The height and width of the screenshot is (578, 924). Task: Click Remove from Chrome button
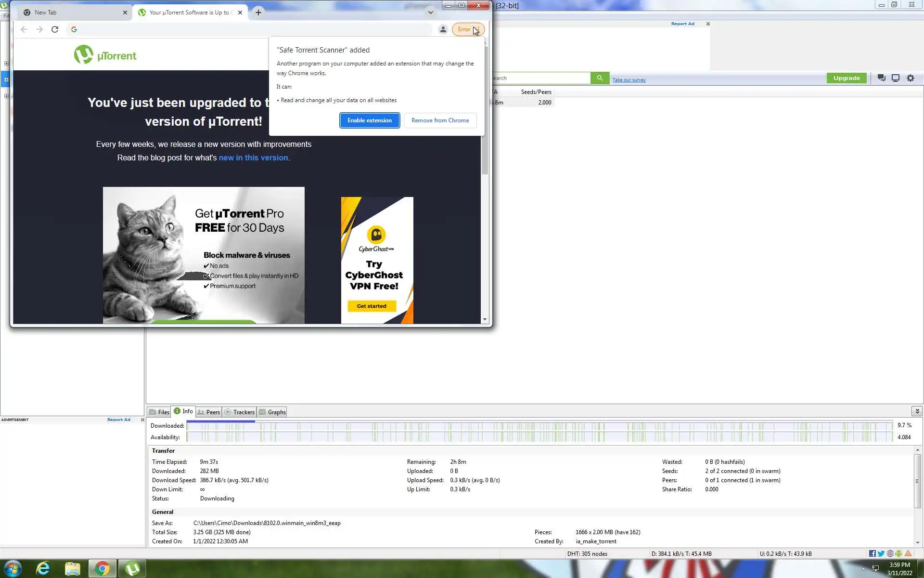click(x=440, y=120)
